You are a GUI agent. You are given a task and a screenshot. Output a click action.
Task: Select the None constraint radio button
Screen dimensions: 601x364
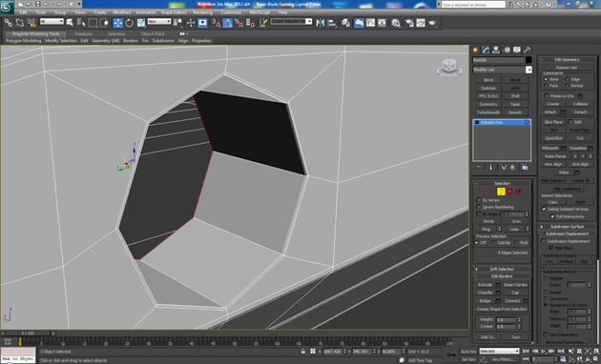tap(546, 79)
